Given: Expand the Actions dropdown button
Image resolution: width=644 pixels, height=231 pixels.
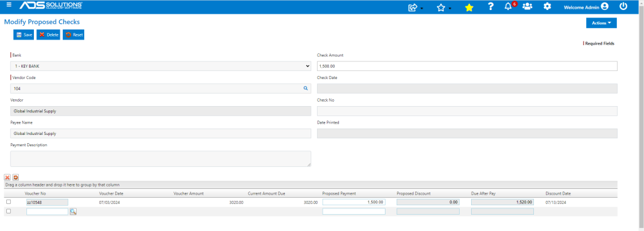Looking at the screenshot, I should (x=601, y=23).
